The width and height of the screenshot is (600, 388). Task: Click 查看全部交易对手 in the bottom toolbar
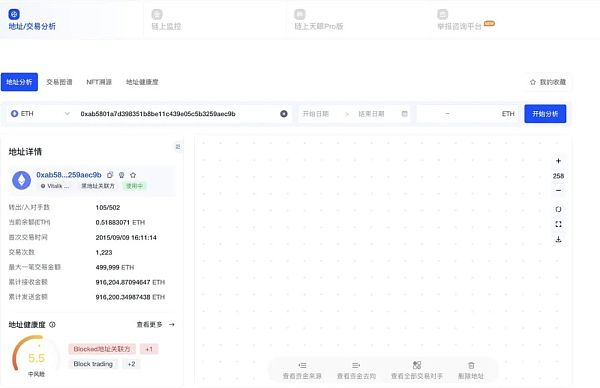pyautogui.click(x=417, y=370)
